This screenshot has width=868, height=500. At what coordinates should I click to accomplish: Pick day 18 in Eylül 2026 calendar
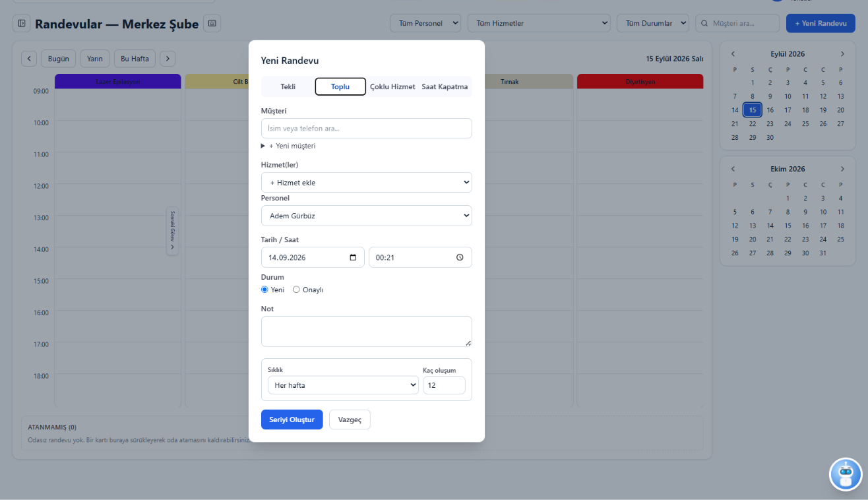pyautogui.click(x=805, y=110)
